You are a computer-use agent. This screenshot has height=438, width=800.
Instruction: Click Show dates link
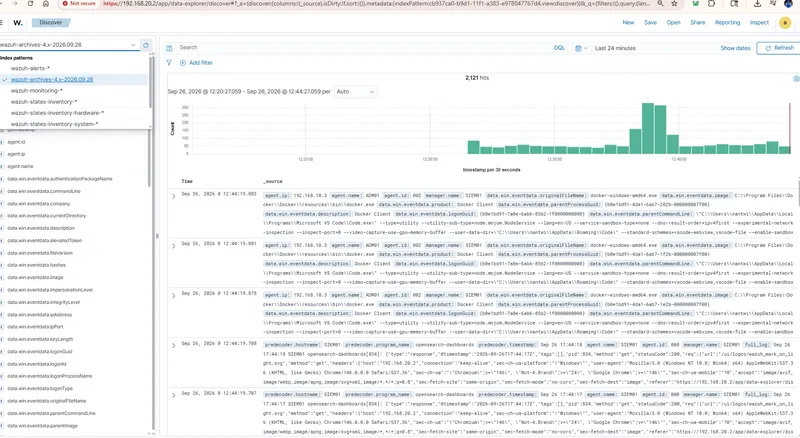(x=735, y=48)
